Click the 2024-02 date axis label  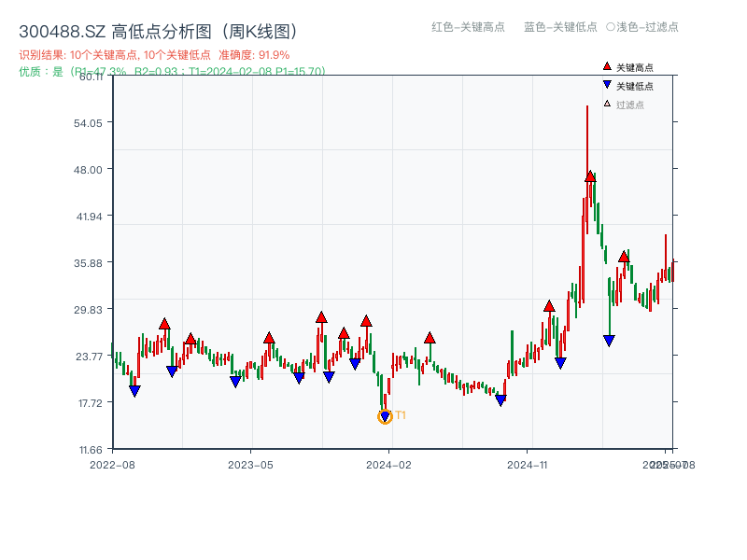(x=388, y=465)
